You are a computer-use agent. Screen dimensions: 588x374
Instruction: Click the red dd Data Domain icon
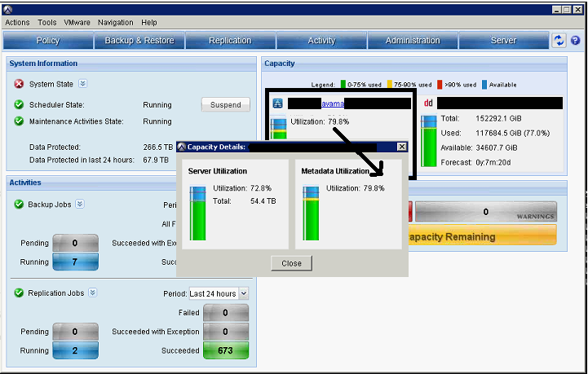(428, 103)
